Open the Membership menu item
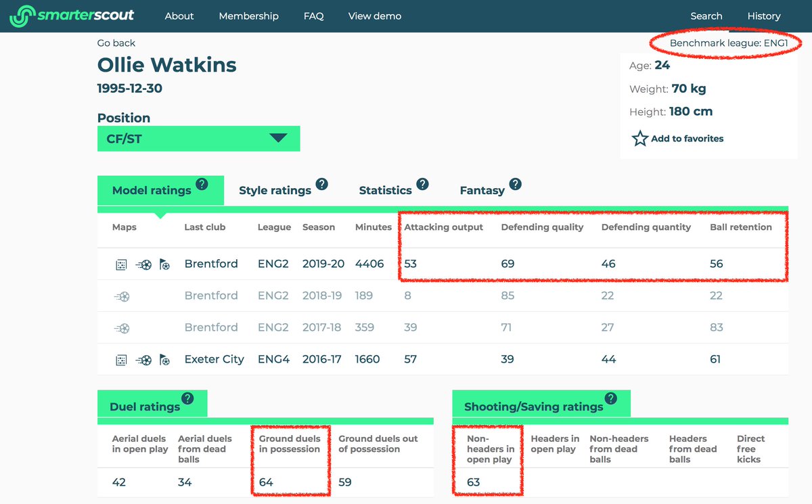This screenshot has height=504, width=812. tap(248, 16)
